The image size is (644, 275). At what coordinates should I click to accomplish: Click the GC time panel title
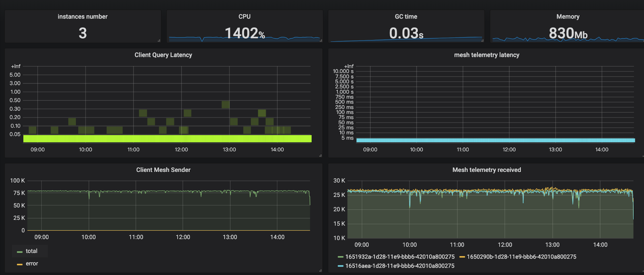(406, 16)
